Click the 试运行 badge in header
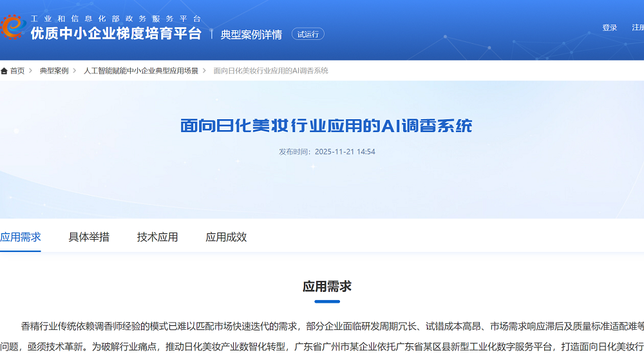644x362 pixels. click(x=308, y=34)
